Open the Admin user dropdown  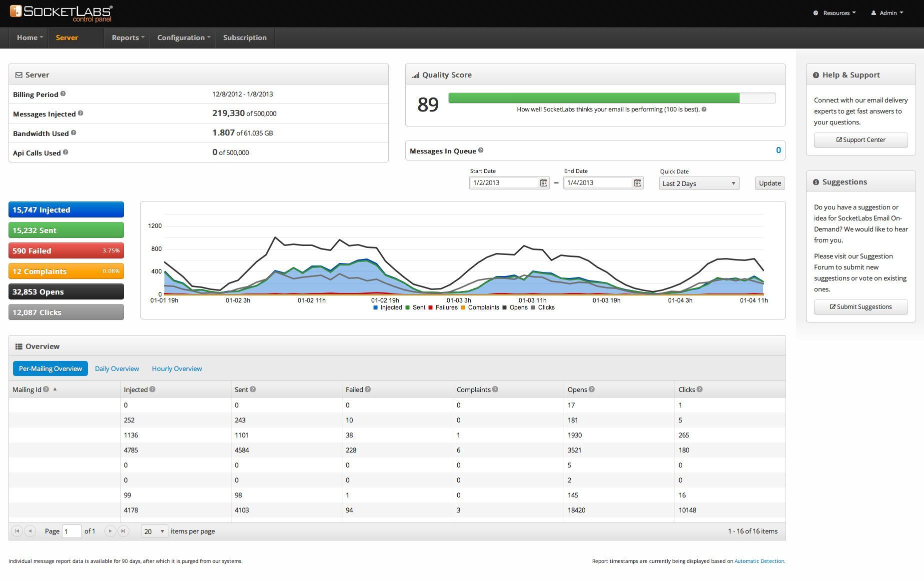point(887,13)
